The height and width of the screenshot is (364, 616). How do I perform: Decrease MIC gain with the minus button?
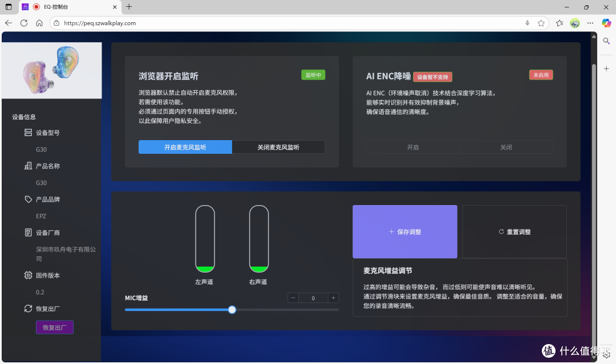(293, 298)
